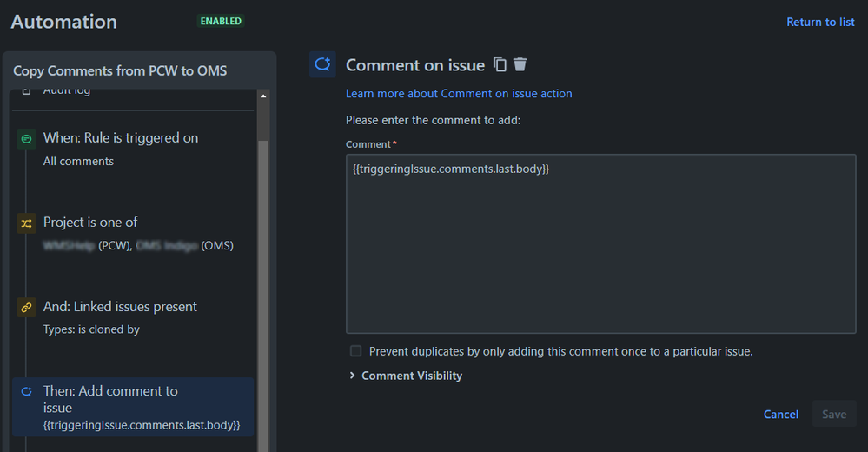The height and width of the screenshot is (452, 868).
Task: Click the Add comment action icon in rule list
Action: [27, 392]
